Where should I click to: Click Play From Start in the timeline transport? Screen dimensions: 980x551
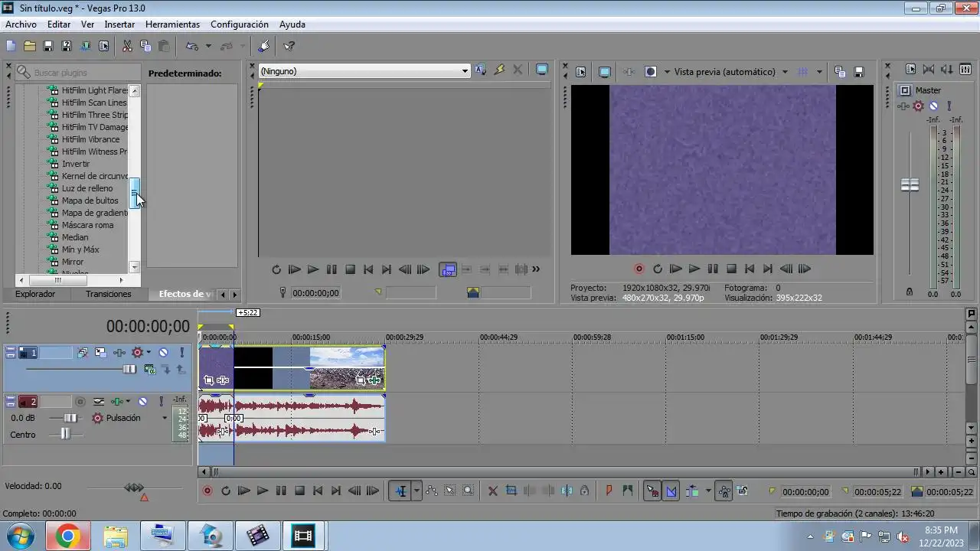pos(244,491)
